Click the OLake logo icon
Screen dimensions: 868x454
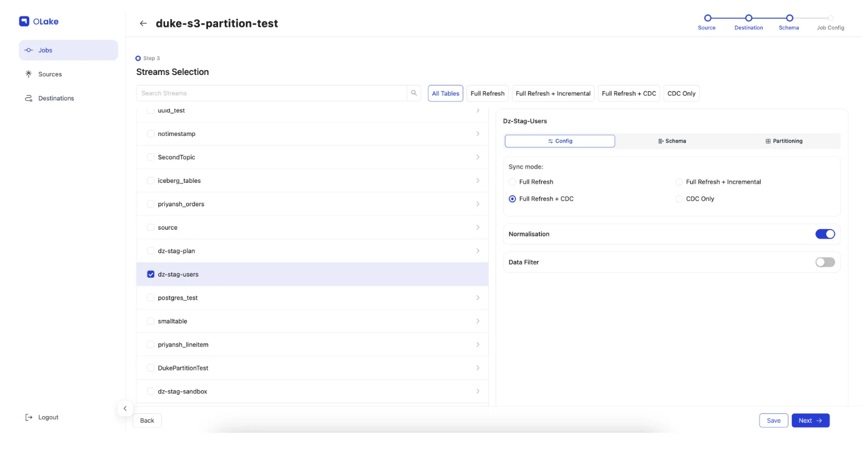tap(24, 22)
